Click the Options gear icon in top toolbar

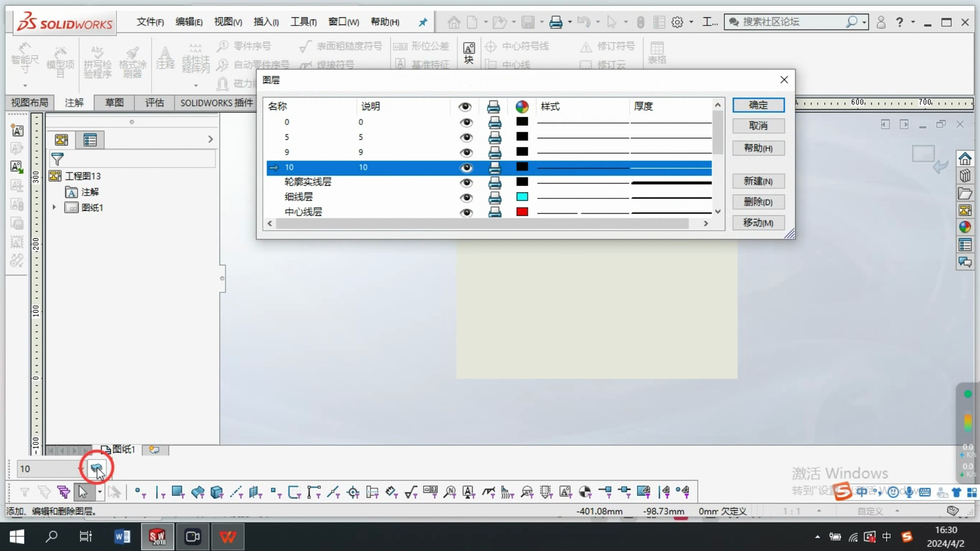pos(677,22)
